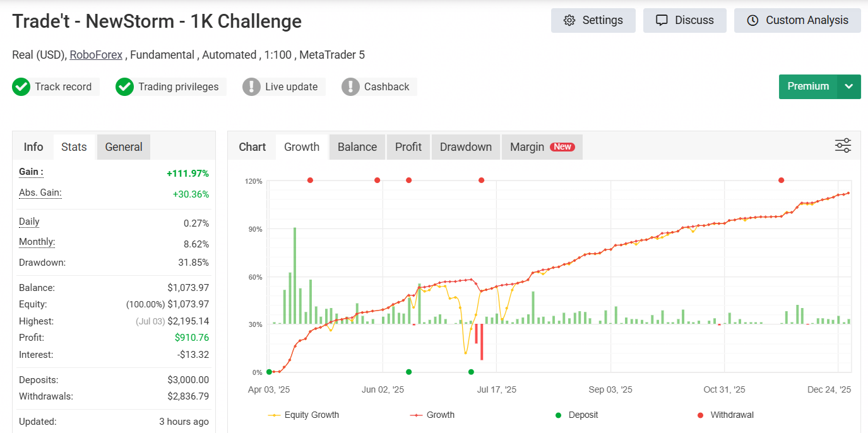868x433 pixels.
Task: Click the Settings gear icon
Action: pos(569,20)
